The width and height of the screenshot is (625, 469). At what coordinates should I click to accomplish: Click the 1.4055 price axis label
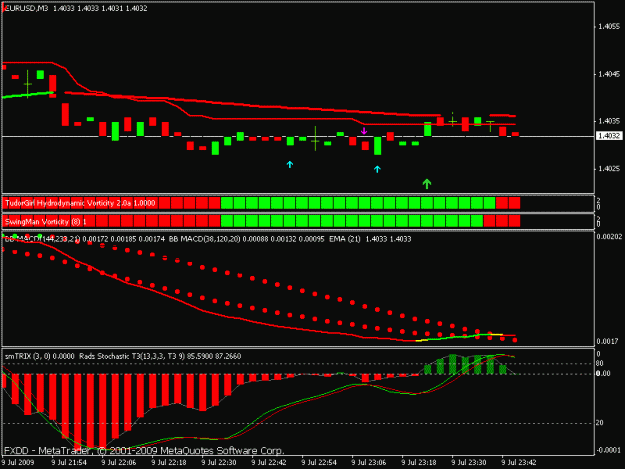tap(609, 27)
